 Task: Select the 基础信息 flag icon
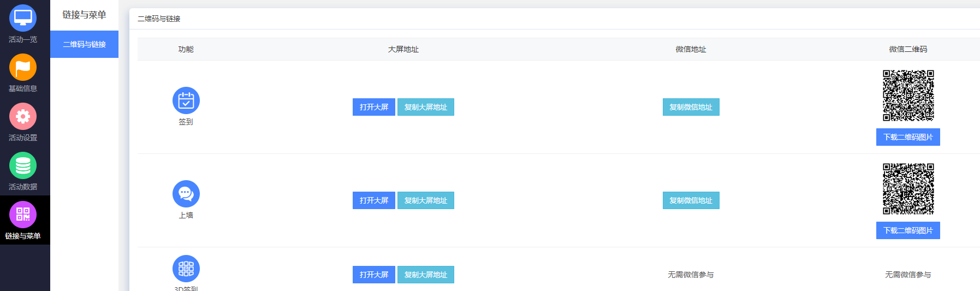coord(23,67)
